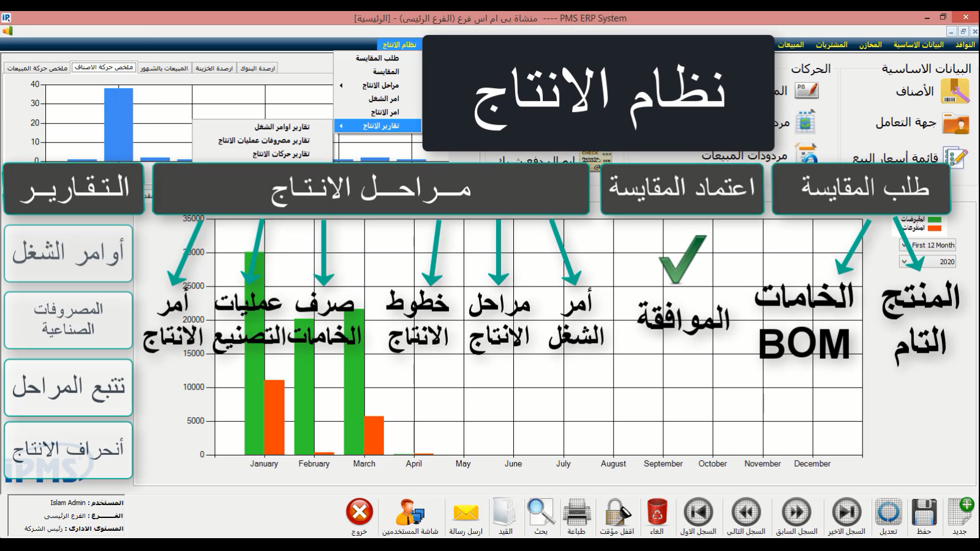This screenshot has height=551, width=980.
Task: Click the جديد (New) record icon
Action: point(960,512)
